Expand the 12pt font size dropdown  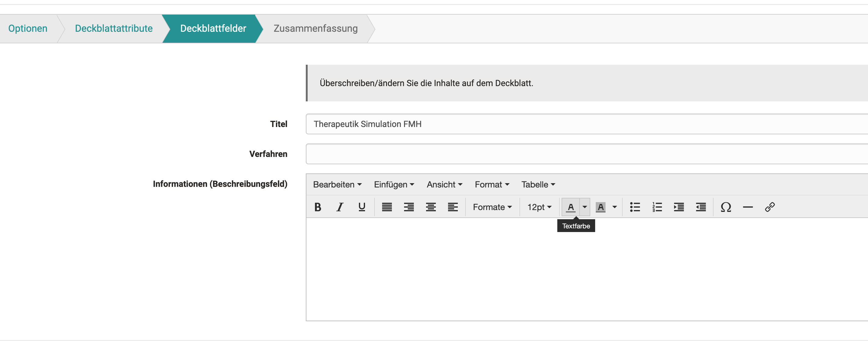pyautogui.click(x=539, y=207)
